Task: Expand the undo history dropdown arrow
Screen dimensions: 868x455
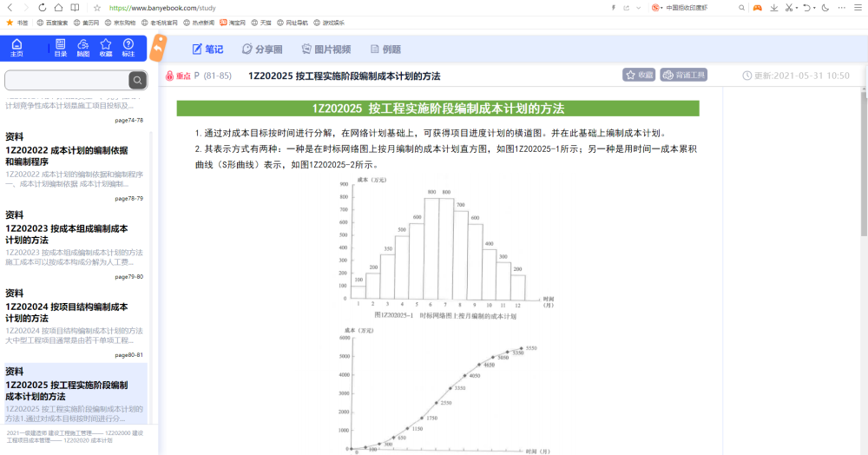Action: coord(814,8)
